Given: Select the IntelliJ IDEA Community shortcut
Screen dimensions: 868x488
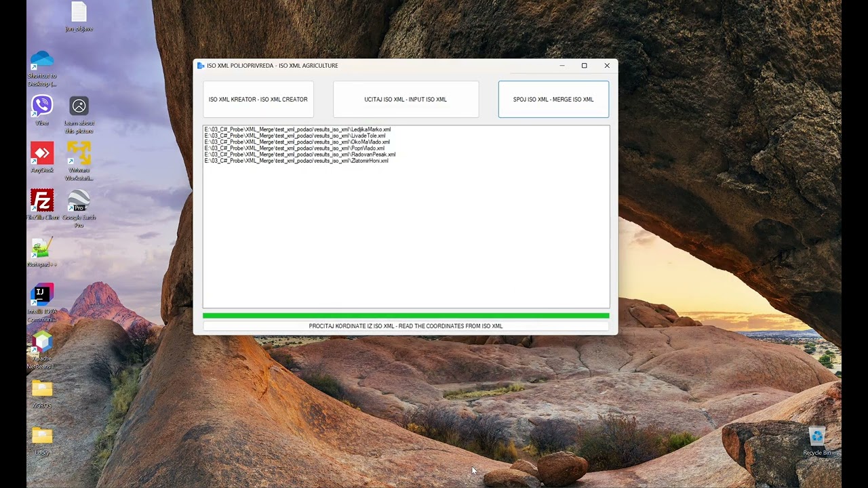Looking at the screenshot, I should [x=42, y=304].
